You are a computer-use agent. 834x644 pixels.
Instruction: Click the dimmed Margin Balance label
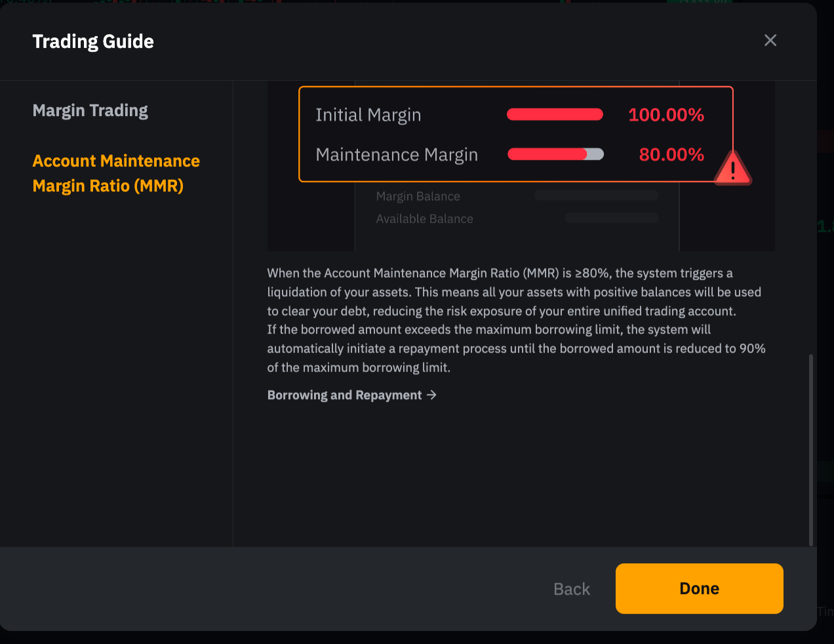pyautogui.click(x=418, y=196)
